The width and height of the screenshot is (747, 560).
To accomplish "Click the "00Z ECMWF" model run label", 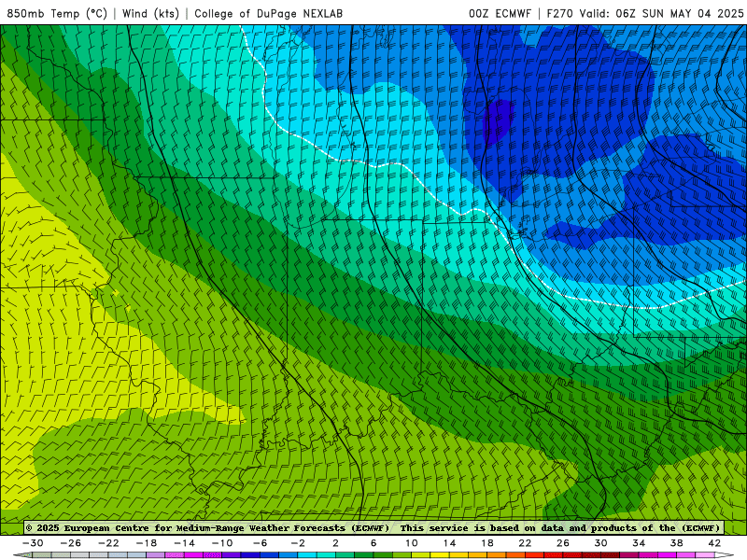I will [x=500, y=13].
